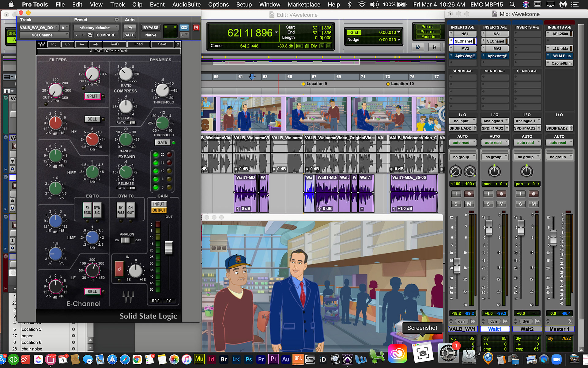Toggle plug-in BYPASS
Viewport: 588px width, 368px height.
click(x=151, y=28)
